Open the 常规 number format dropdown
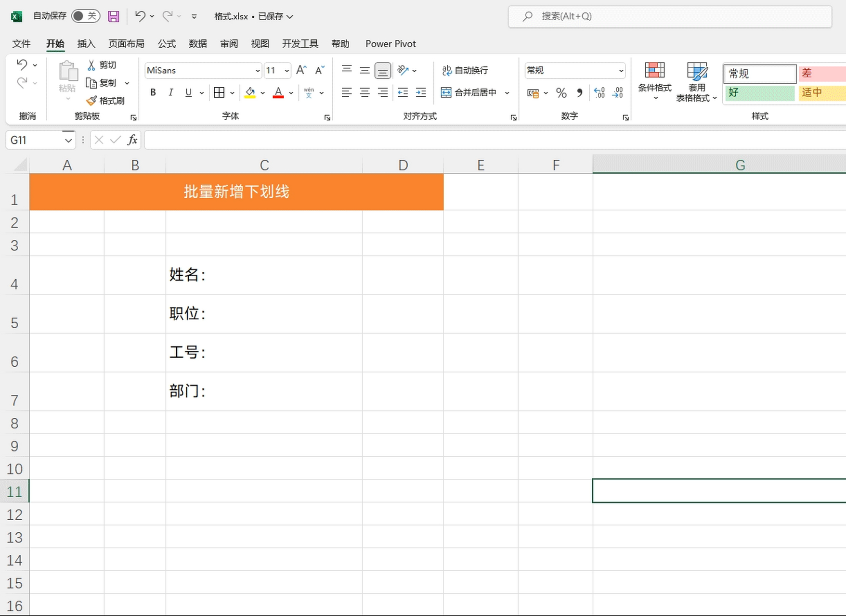Image resolution: width=846 pixels, height=616 pixels. click(620, 70)
